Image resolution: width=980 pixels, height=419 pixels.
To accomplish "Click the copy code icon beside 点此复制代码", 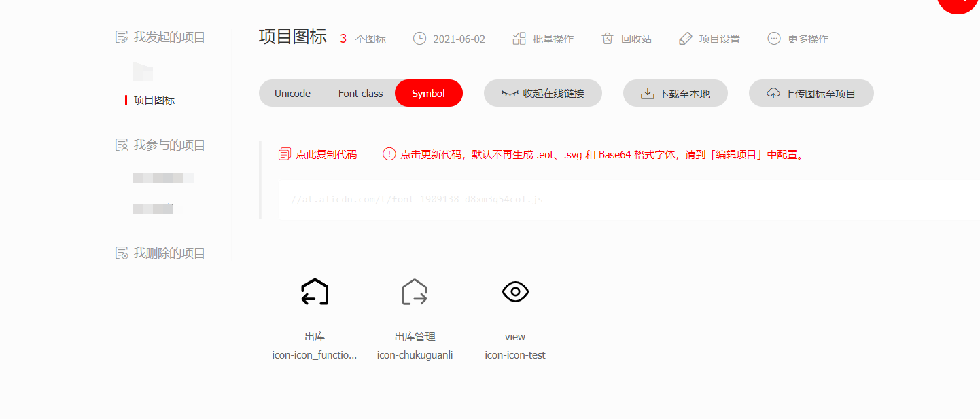I will [x=283, y=153].
